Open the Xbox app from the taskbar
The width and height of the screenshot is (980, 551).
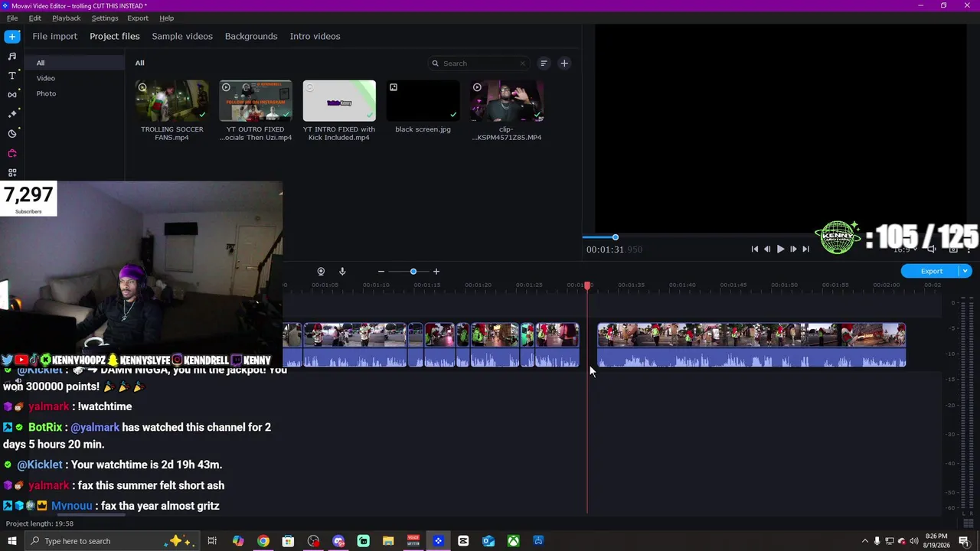(513, 541)
